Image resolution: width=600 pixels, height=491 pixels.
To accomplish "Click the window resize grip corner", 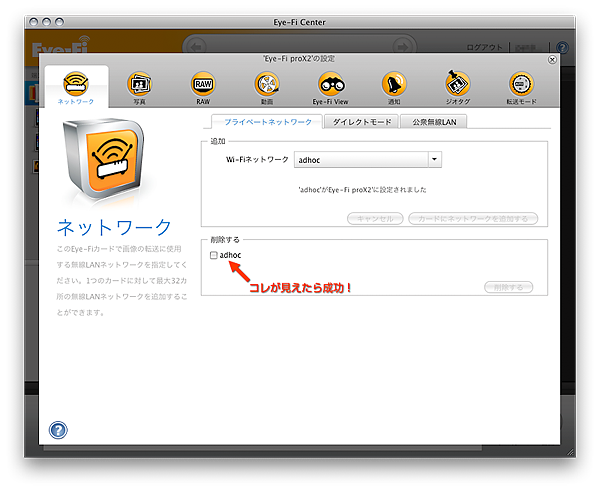I will tap(570, 452).
